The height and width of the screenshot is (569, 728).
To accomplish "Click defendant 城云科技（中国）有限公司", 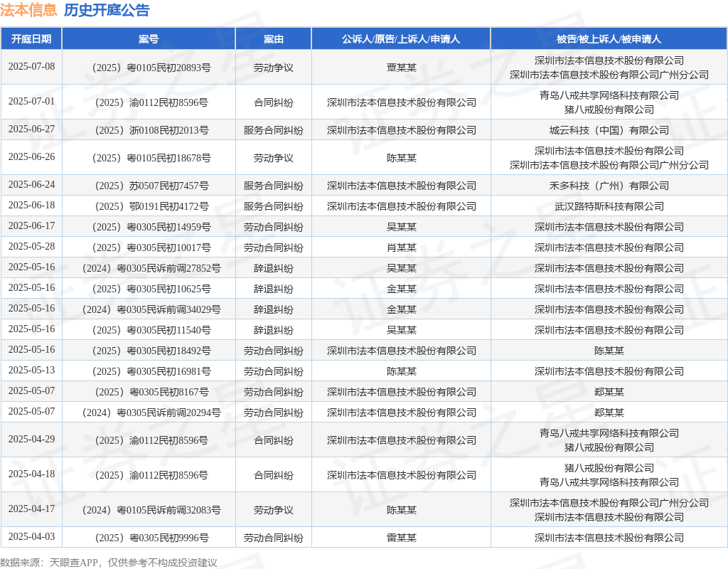I will pos(609,131).
